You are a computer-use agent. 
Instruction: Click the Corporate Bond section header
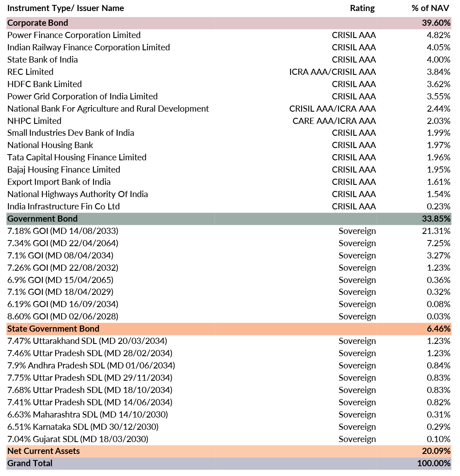38,23
